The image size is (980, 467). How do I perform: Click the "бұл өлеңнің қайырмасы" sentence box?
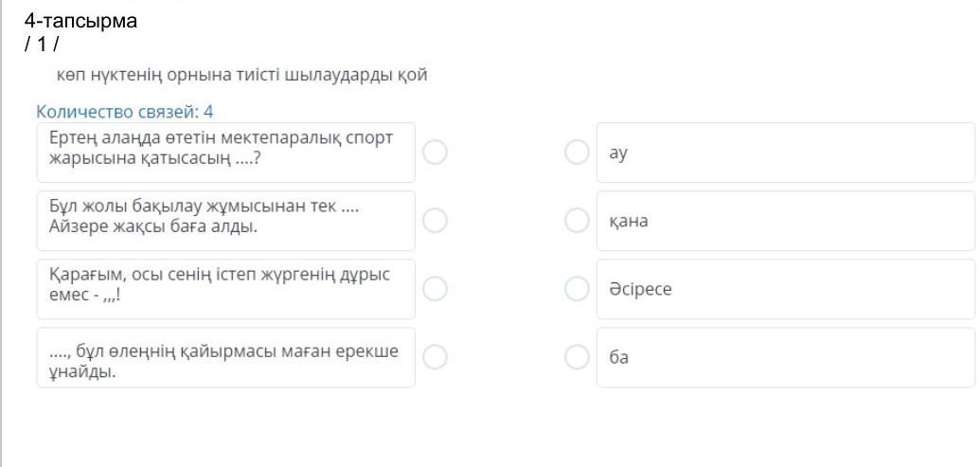point(225,357)
